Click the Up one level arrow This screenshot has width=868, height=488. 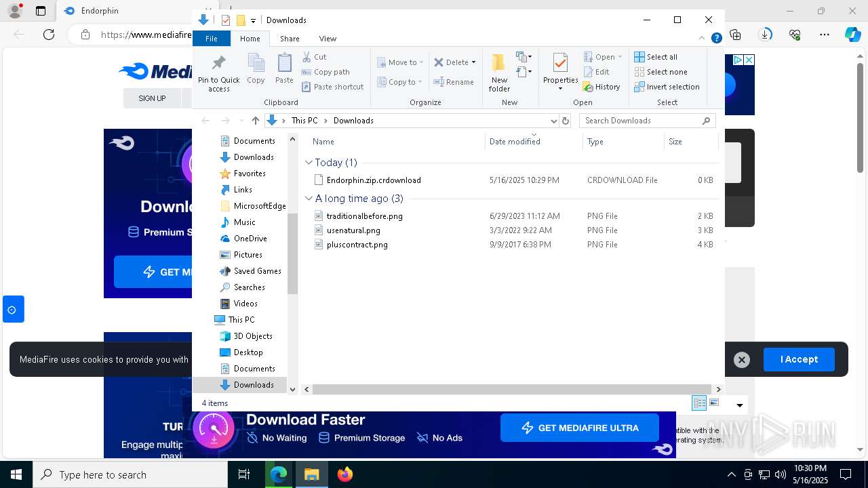coord(255,121)
